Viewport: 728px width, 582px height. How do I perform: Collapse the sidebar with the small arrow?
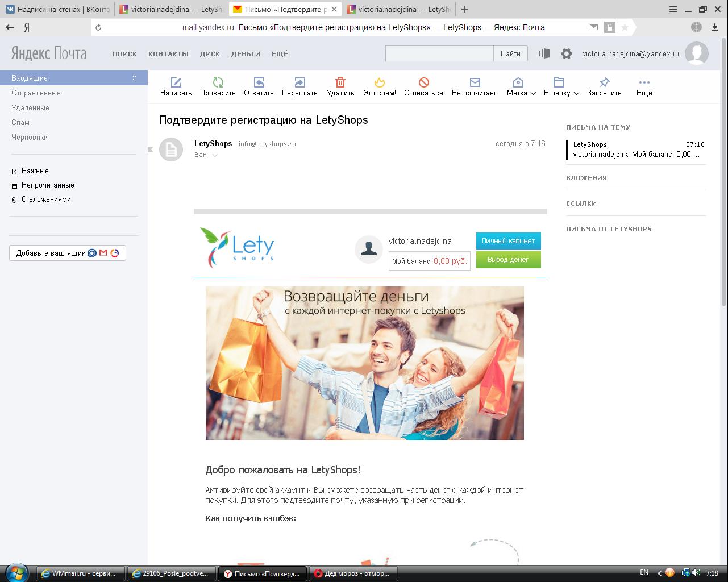pyautogui.click(x=151, y=149)
